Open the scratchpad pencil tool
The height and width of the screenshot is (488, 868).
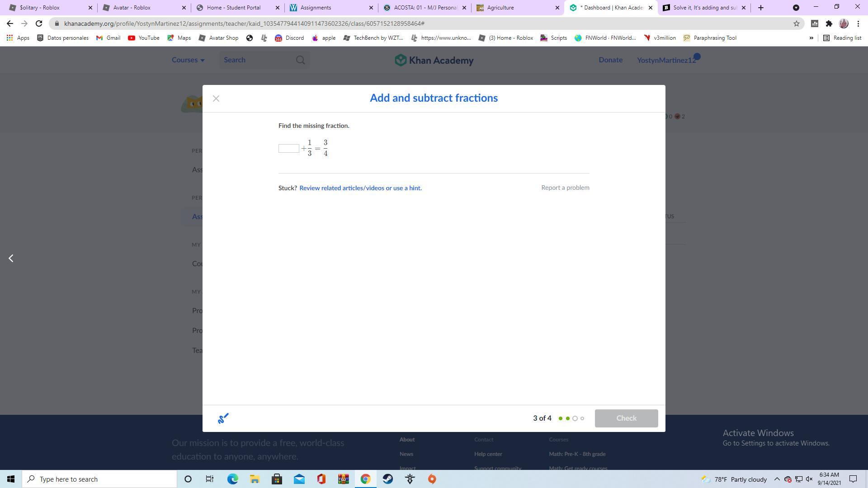pos(223,418)
